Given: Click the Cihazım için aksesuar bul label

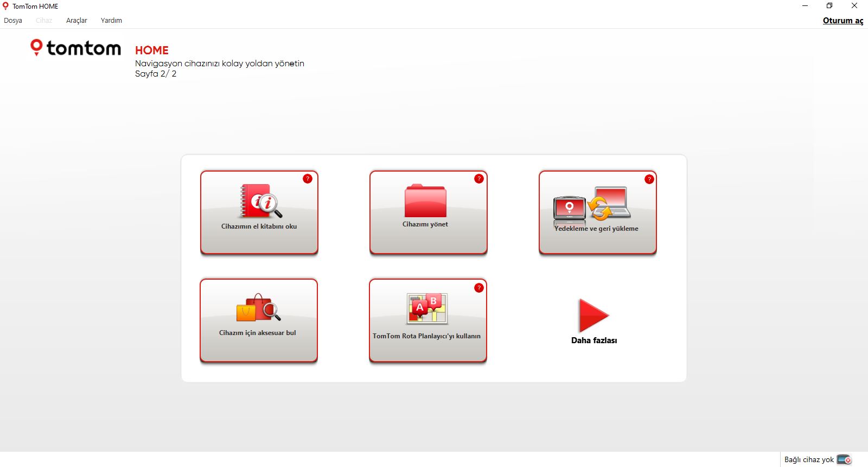Looking at the screenshot, I should (x=258, y=333).
